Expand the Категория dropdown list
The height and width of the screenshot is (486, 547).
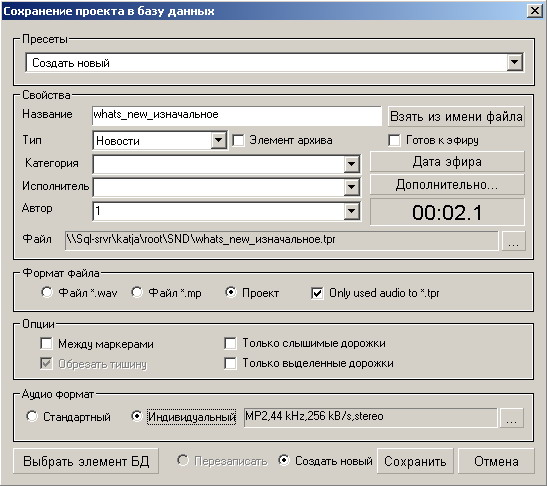pos(351,164)
